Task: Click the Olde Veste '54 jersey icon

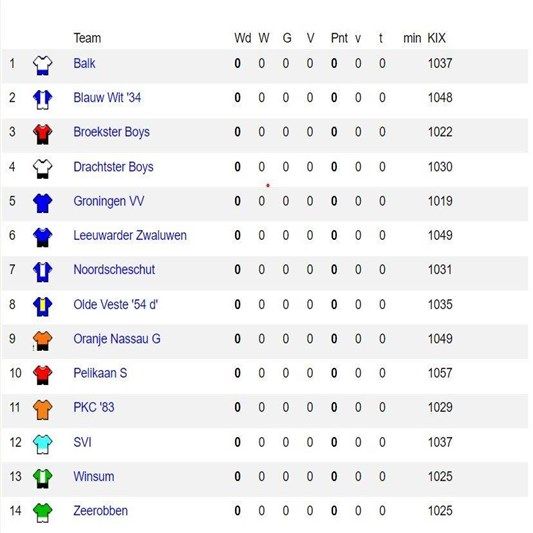Action: click(42, 306)
